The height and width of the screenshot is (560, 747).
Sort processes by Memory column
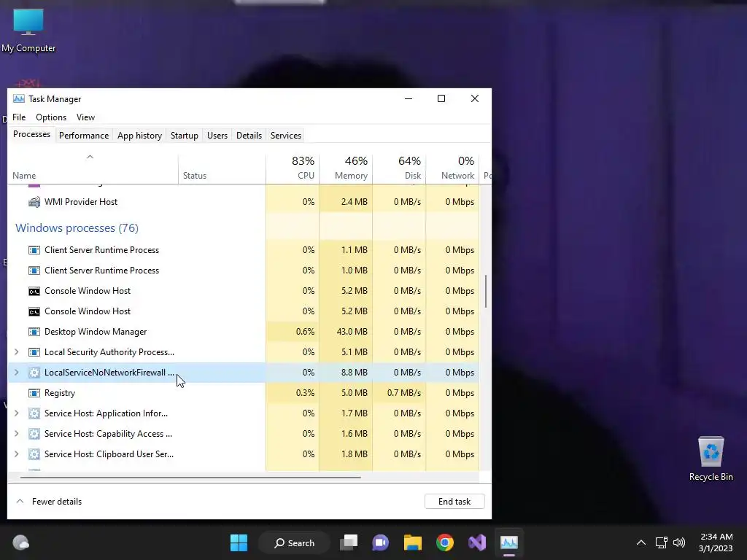point(346,169)
